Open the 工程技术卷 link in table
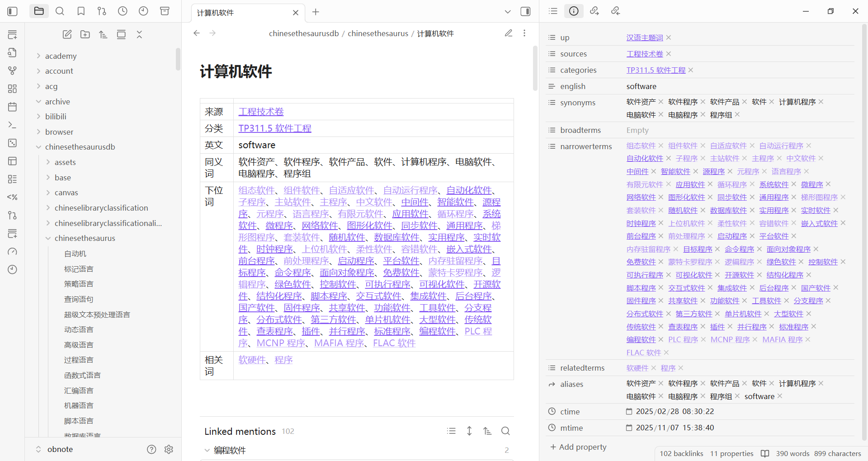 (x=261, y=112)
